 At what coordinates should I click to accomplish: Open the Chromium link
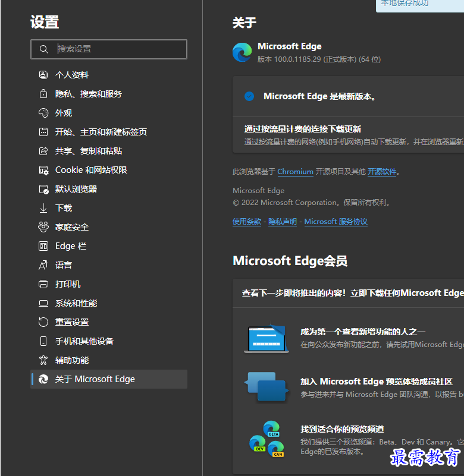295,172
